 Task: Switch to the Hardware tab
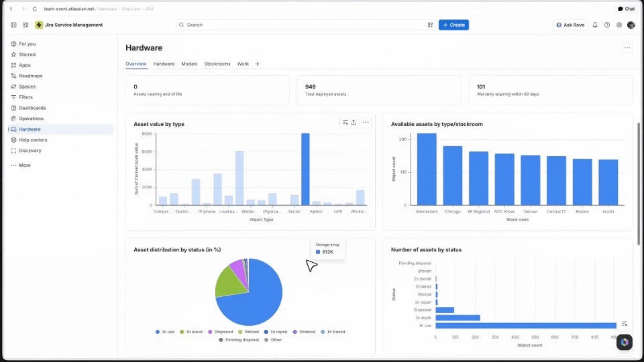pos(164,64)
